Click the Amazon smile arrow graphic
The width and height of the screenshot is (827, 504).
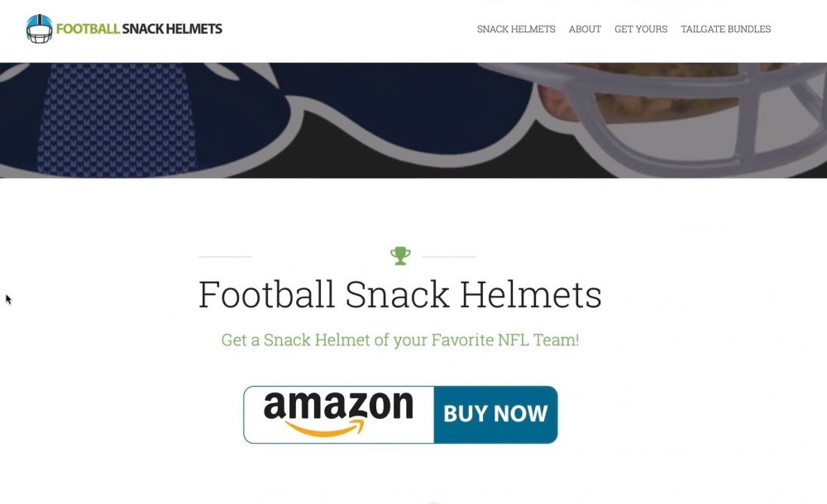click(325, 428)
